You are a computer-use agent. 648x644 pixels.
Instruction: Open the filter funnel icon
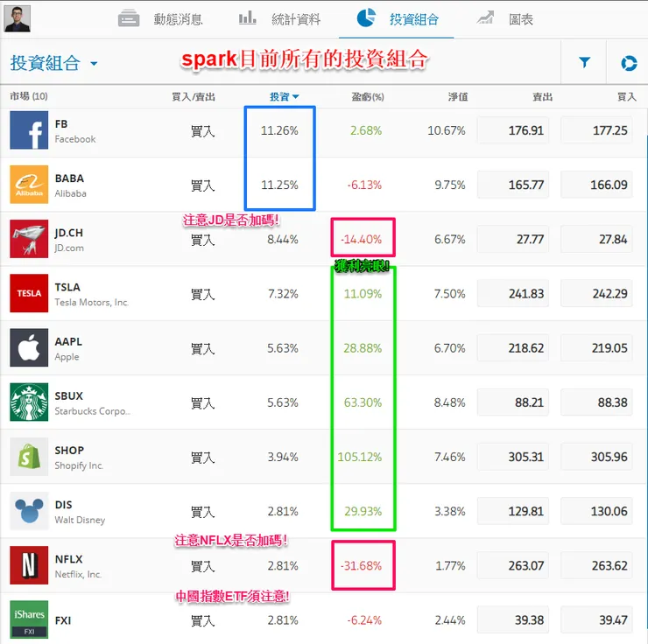coord(584,62)
